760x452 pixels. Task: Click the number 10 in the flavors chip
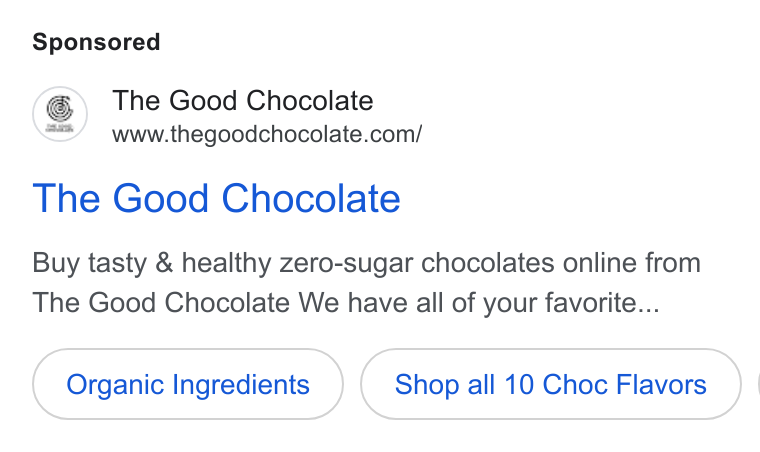[x=519, y=385]
